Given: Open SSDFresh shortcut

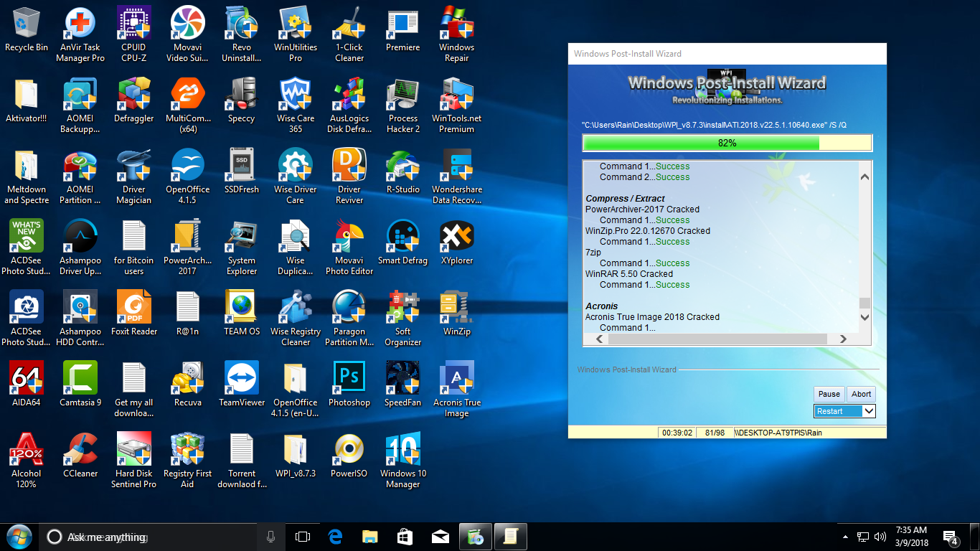Looking at the screenshot, I should pos(242,172).
